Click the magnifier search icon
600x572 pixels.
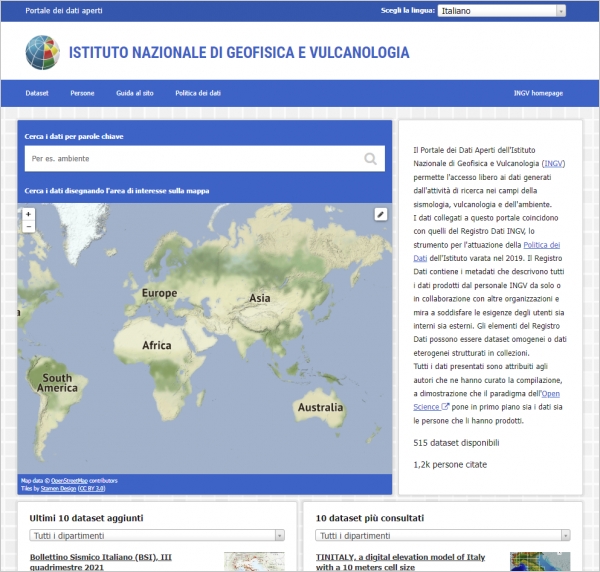[x=370, y=158]
